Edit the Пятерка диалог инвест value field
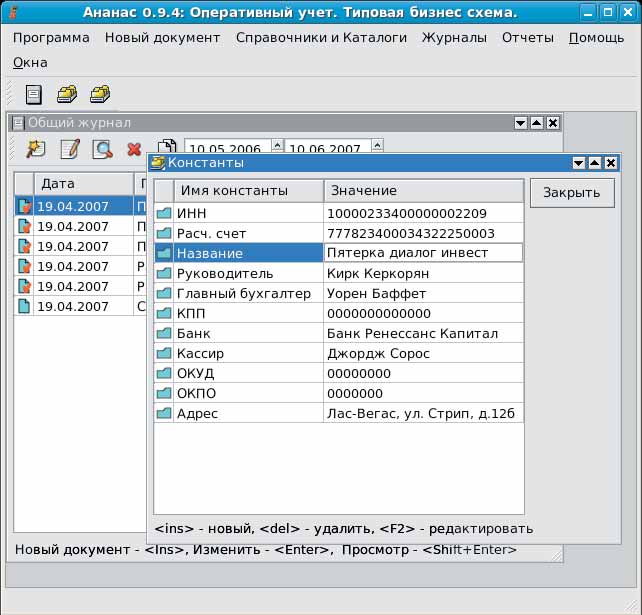Viewport: 642px width, 615px height. pos(423,253)
